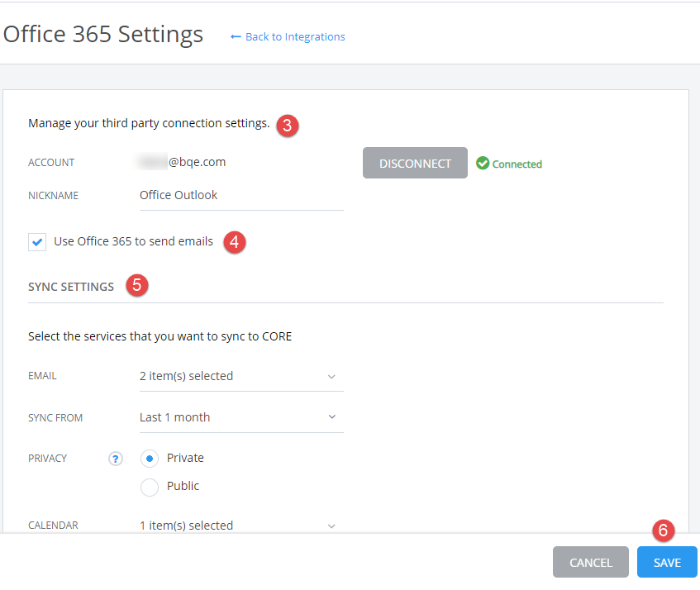This screenshot has width=700, height=590.
Task: Click the Office 365 Settings page title
Action: pos(103,34)
